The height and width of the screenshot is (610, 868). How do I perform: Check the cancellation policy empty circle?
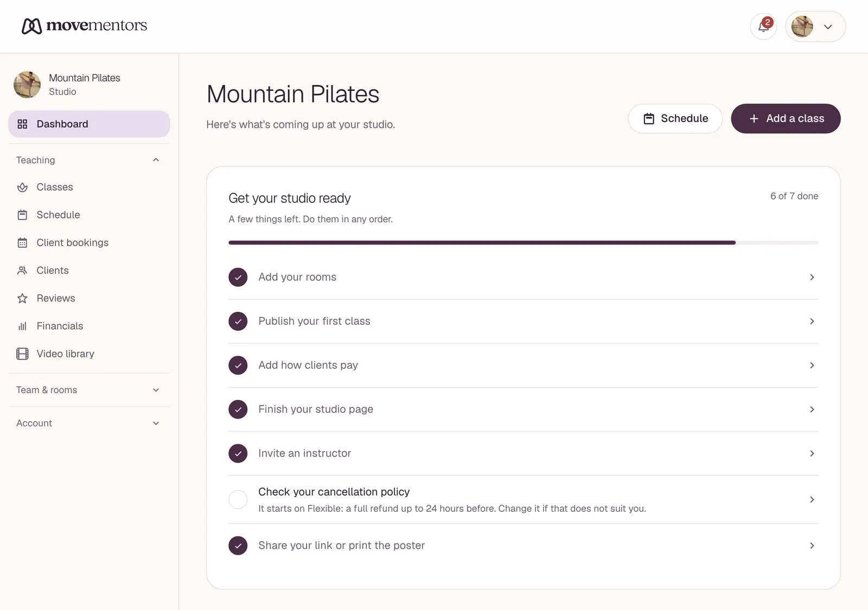238,499
